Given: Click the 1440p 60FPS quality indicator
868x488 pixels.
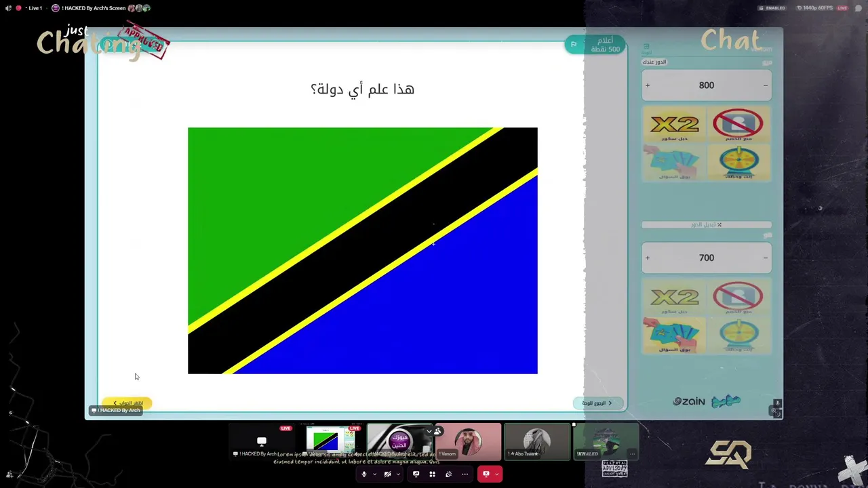Looking at the screenshot, I should click(814, 8).
